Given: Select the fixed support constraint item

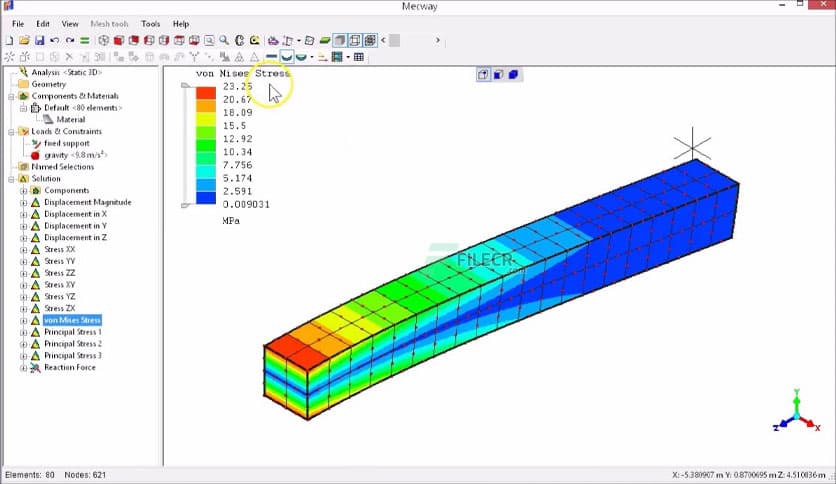Looking at the screenshot, I should [66, 143].
